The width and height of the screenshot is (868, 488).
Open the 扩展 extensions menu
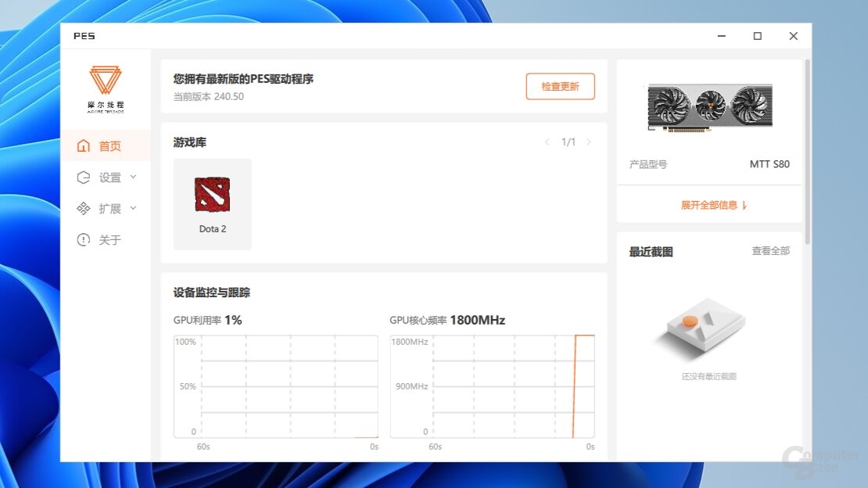pyautogui.click(x=106, y=208)
